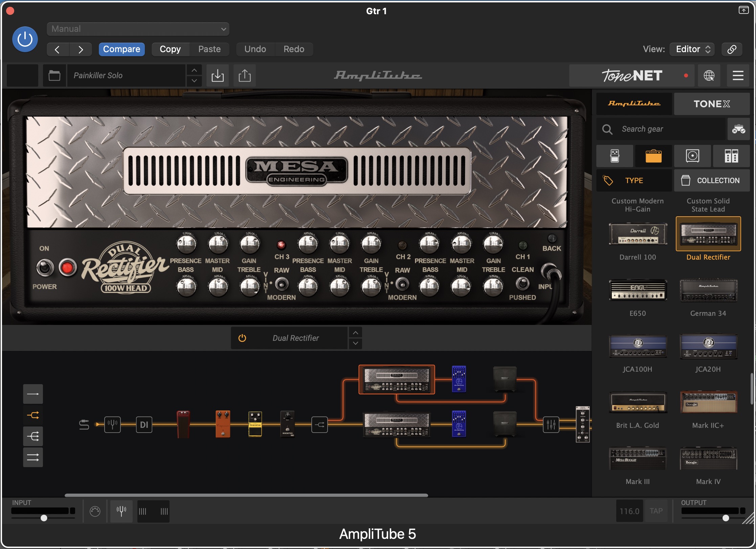Select the stomp pedal gear category icon
This screenshot has height=549, width=756.
(x=615, y=156)
